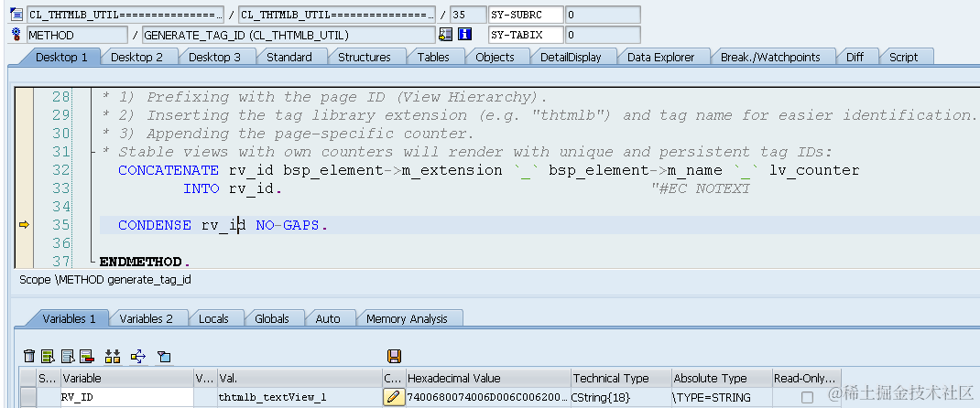This screenshot has height=408, width=980.
Task: Click the blue 'i' information icon
Action: click(464, 35)
